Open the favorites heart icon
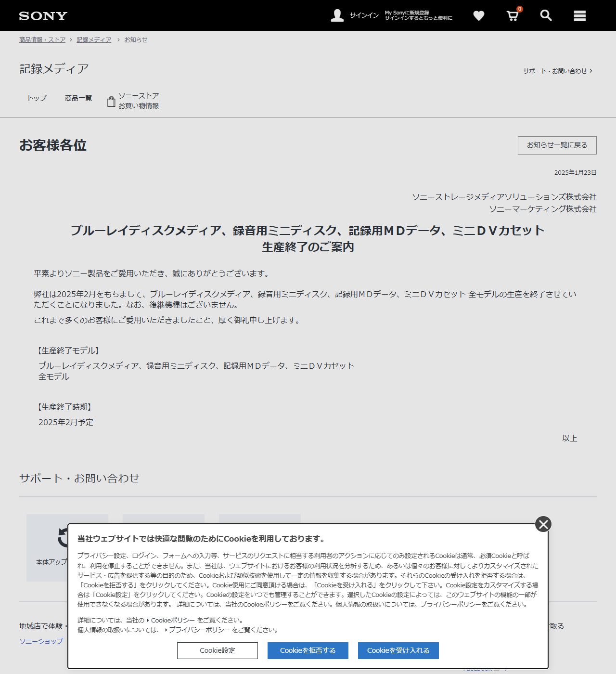Screen dimensions: 616x674 [x=478, y=16]
